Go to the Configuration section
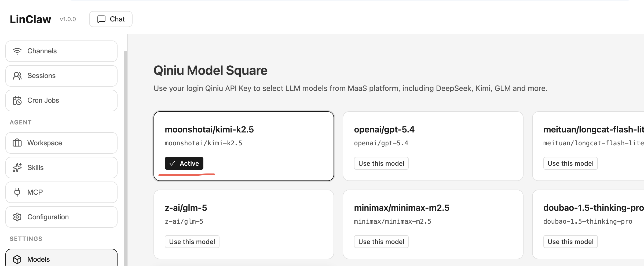 pyautogui.click(x=61, y=217)
